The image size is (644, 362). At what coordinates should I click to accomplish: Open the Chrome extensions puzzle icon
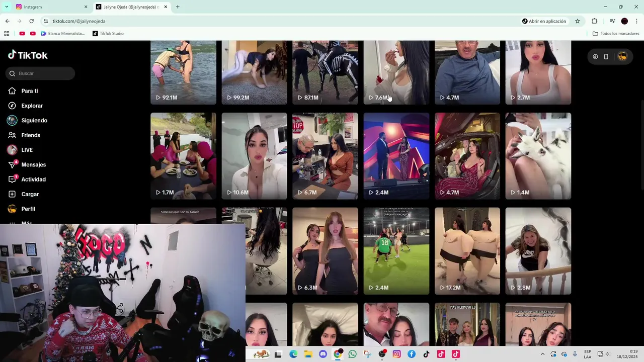coord(594,21)
